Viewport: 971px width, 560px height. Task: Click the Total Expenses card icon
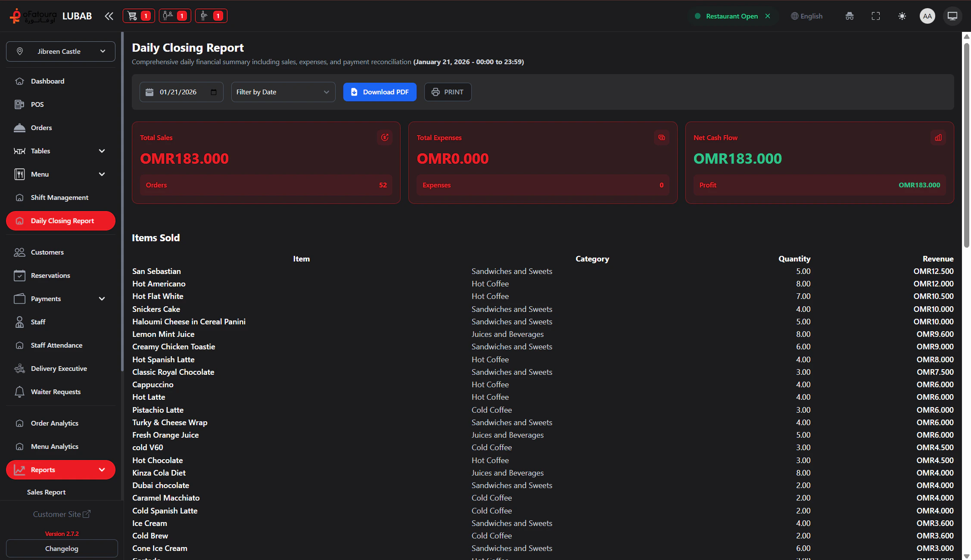coord(661,137)
